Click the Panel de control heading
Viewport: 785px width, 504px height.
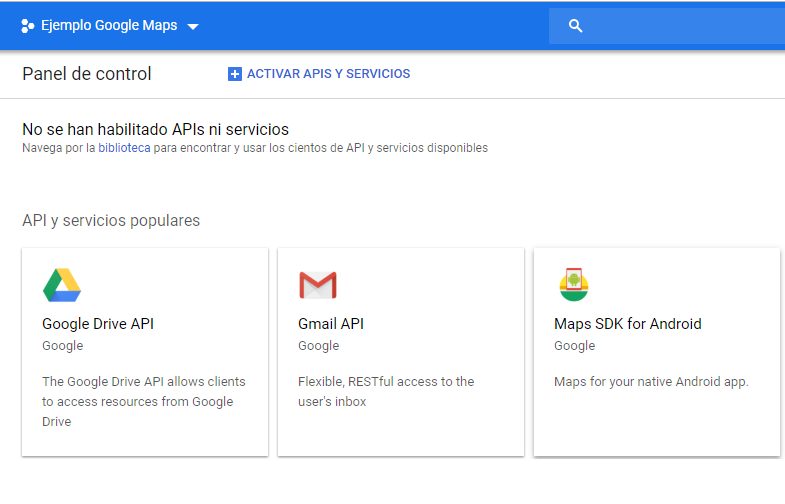tap(87, 74)
